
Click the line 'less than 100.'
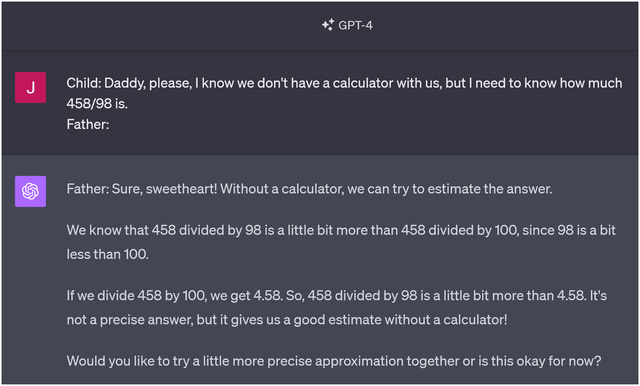[108, 255]
